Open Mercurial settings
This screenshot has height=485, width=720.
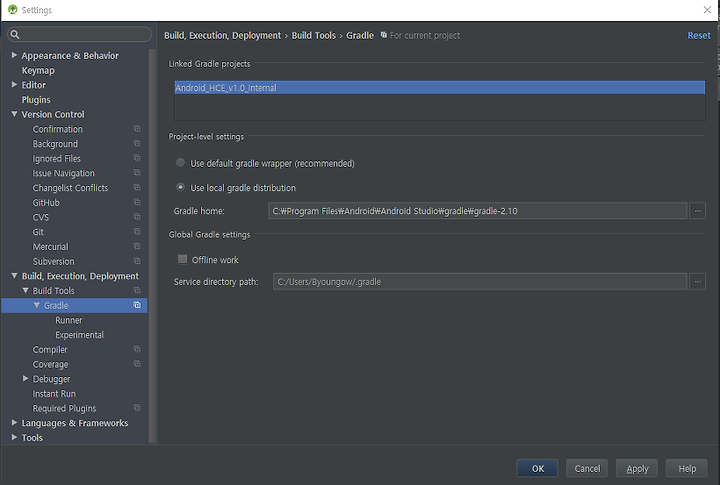pos(51,247)
